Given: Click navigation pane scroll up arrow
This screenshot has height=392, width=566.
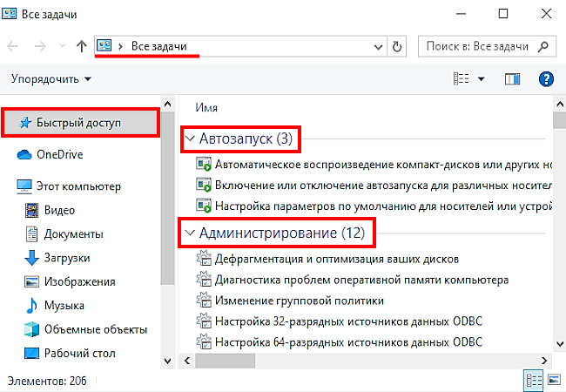Looking at the screenshot, I should [x=167, y=105].
